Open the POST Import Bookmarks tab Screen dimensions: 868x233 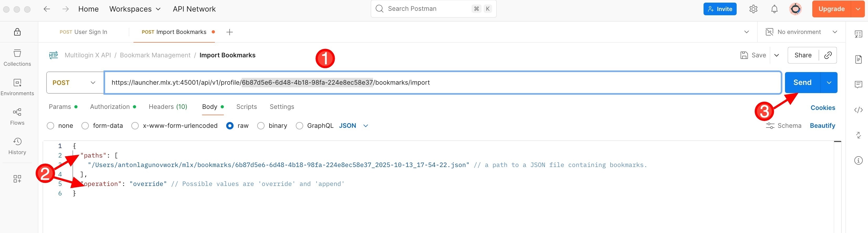(174, 32)
